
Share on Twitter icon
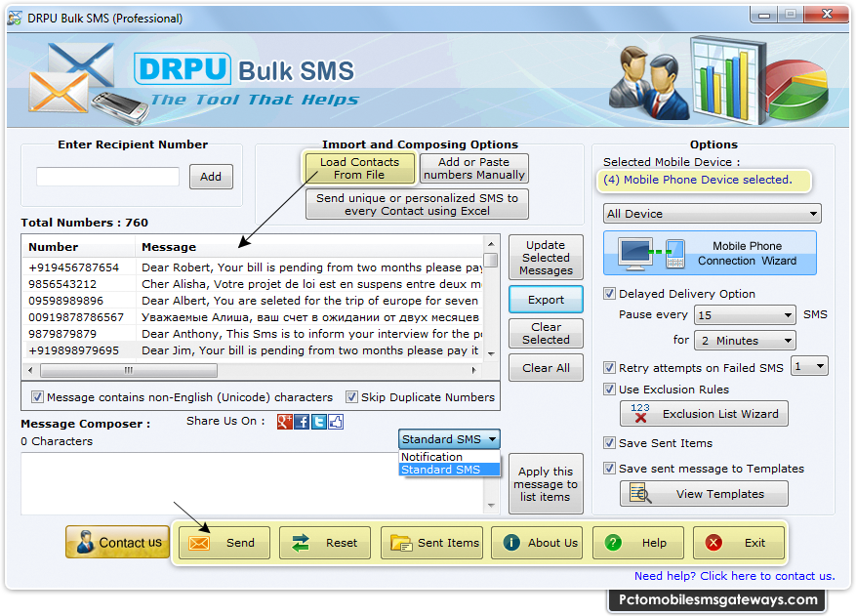point(319,422)
